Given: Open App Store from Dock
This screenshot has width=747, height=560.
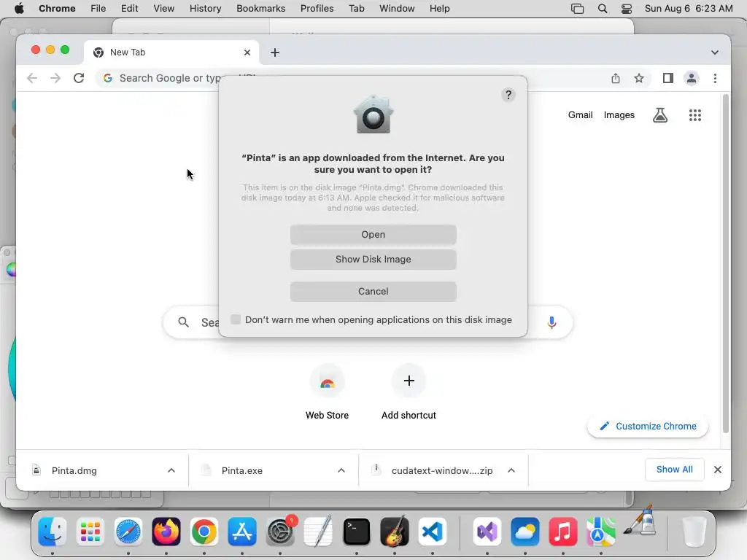Looking at the screenshot, I should 242,531.
